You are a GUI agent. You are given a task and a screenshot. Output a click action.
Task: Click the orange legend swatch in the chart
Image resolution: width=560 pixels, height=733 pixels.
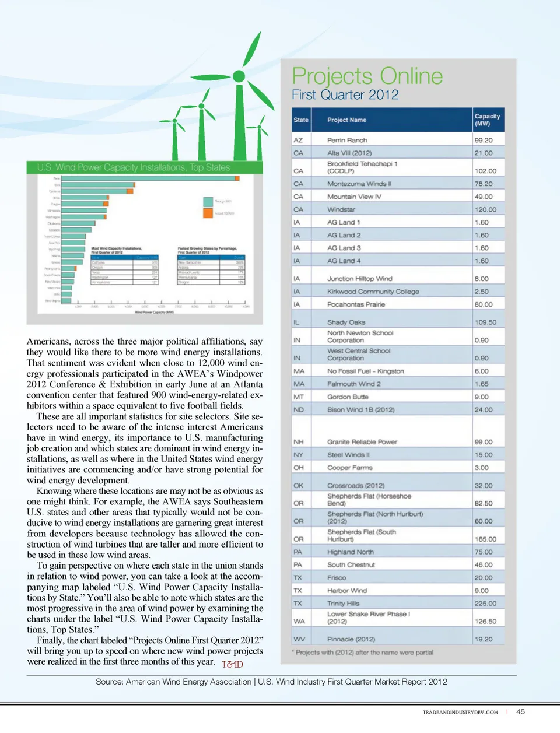coord(208,213)
